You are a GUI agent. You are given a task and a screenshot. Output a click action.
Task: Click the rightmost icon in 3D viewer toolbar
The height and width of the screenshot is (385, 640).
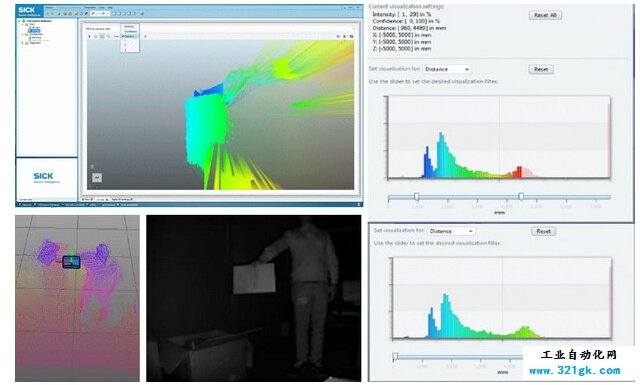coord(351,36)
